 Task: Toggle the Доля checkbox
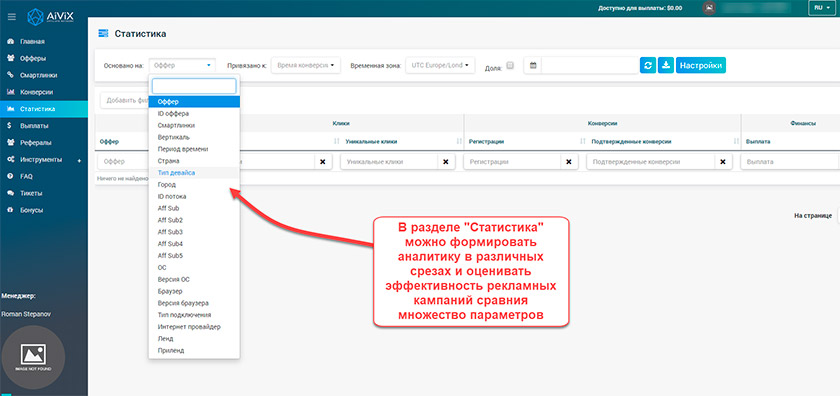510,65
